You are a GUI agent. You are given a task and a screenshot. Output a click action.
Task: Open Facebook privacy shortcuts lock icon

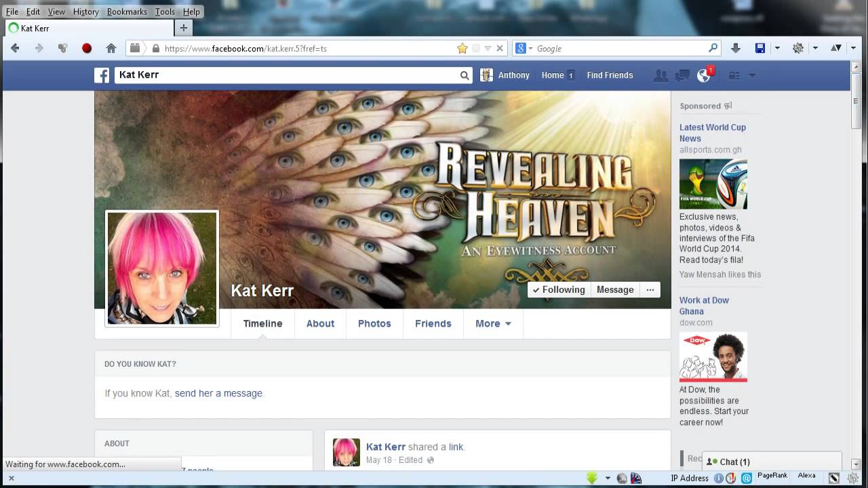tap(734, 75)
